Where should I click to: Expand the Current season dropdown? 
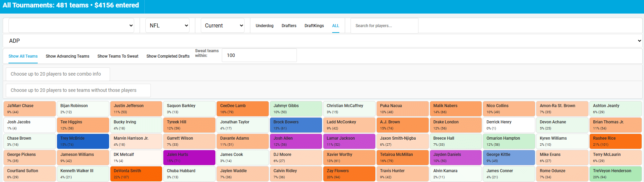pyautogui.click(x=222, y=25)
